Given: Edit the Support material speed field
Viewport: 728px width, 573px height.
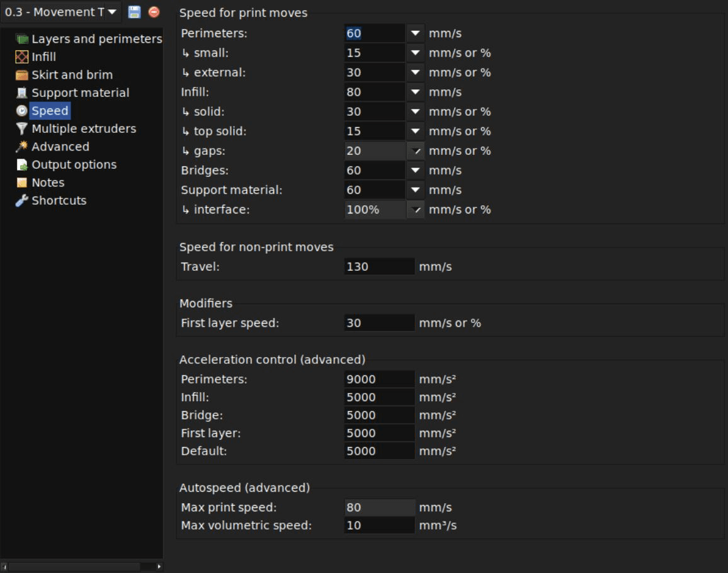Looking at the screenshot, I should pyautogui.click(x=375, y=190).
